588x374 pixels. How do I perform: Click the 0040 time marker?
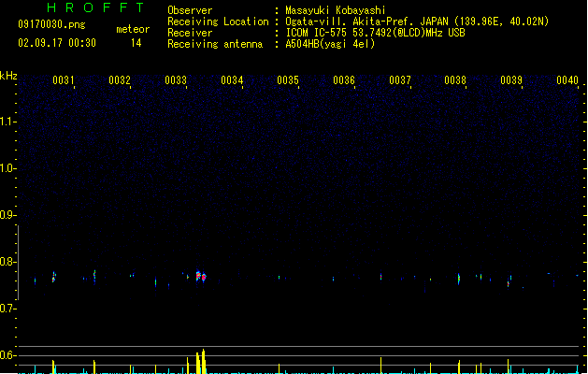tap(567, 80)
